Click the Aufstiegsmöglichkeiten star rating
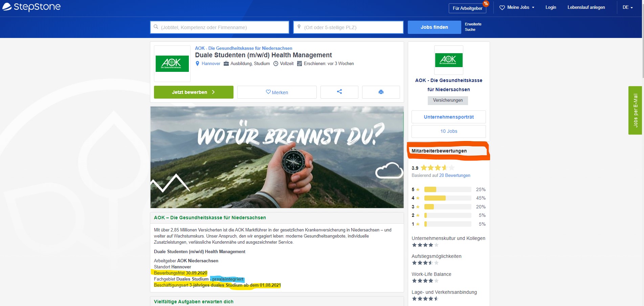This screenshot has height=306, width=644. pyautogui.click(x=425, y=263)
